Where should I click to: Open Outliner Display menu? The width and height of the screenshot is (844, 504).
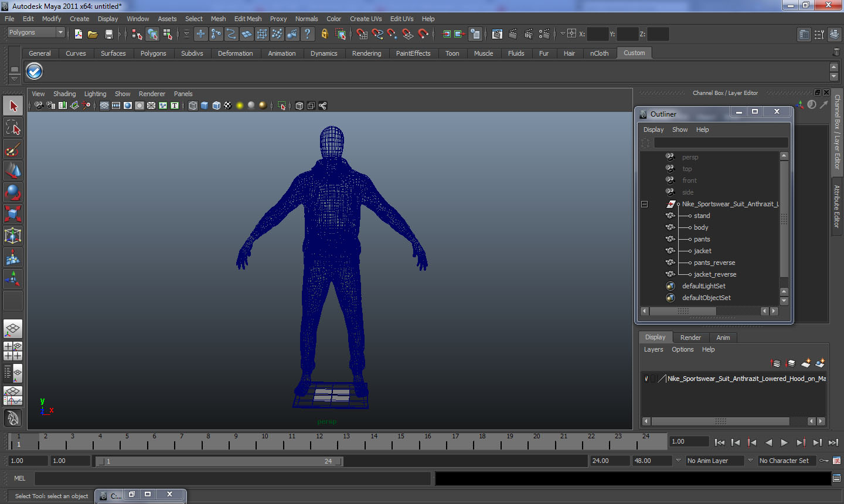tap(654, 130)
